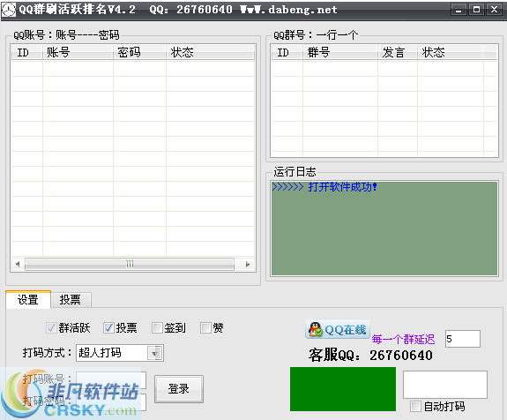Click the empty captcha answer box above 自动打码
This screenshot has height=420, width=507.
coord(445,385)
